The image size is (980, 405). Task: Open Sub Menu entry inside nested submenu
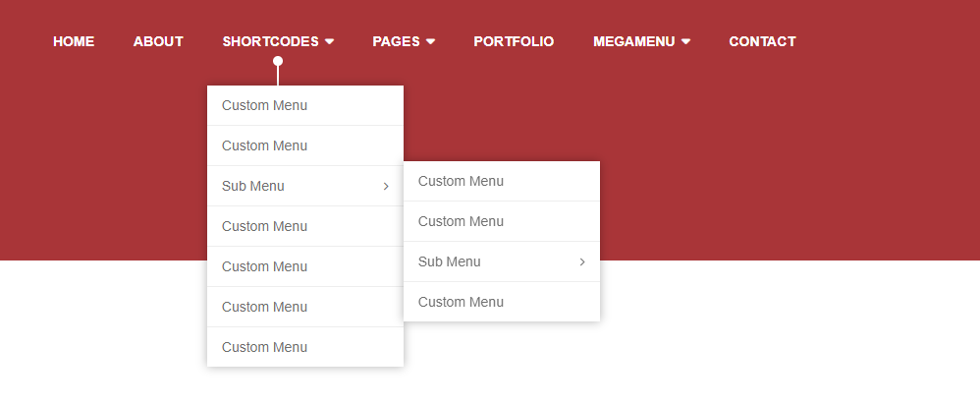[450, 261]
